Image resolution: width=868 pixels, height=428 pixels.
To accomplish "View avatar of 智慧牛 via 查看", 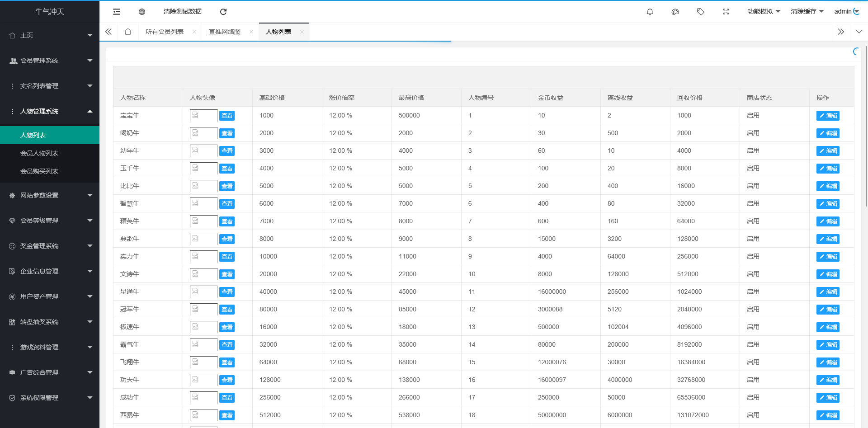I will tap(227, 204).
